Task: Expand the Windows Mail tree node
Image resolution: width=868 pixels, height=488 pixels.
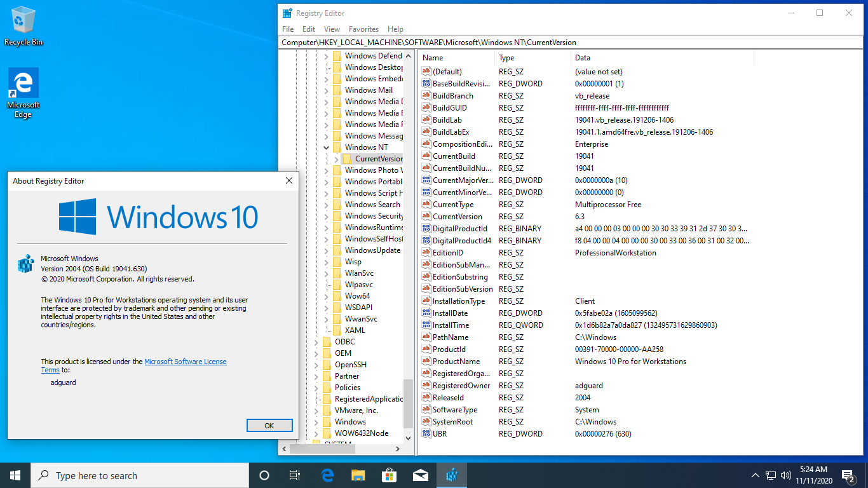Action: pos(327,90)
